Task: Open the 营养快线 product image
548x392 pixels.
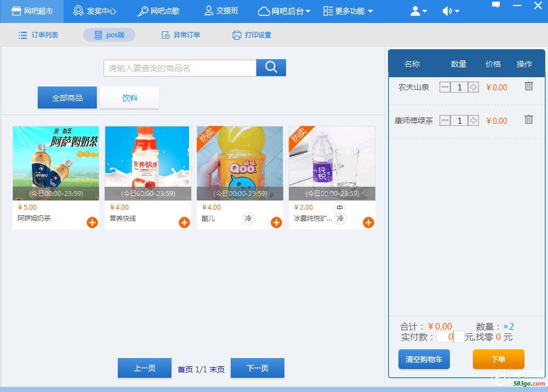Action: (x=148, y=163)
